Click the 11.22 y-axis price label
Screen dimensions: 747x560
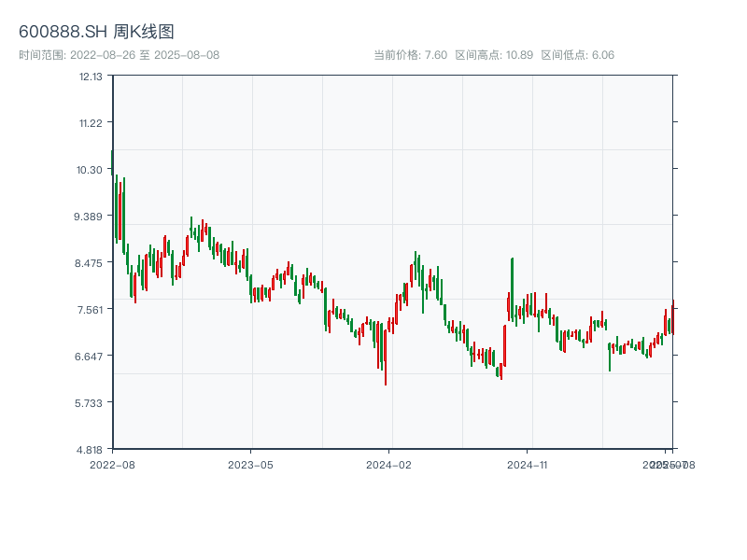pyautogui.click(x=91, y=123)
